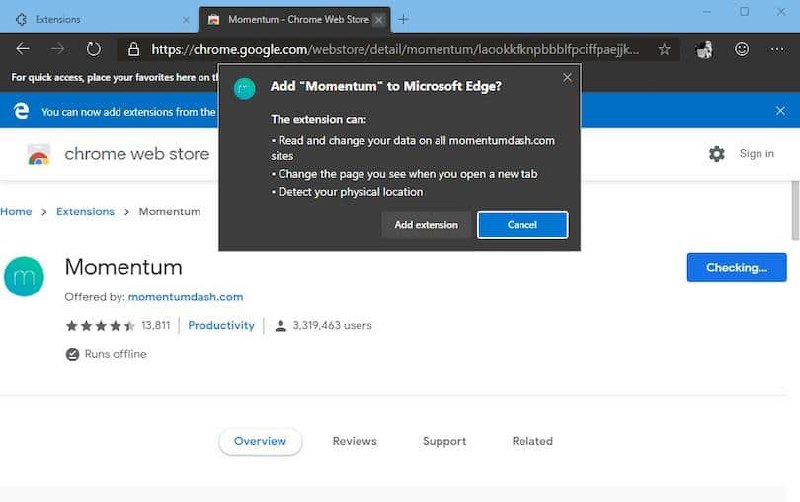
Task: Click Sign in on web store
Action: coord(757,154)
